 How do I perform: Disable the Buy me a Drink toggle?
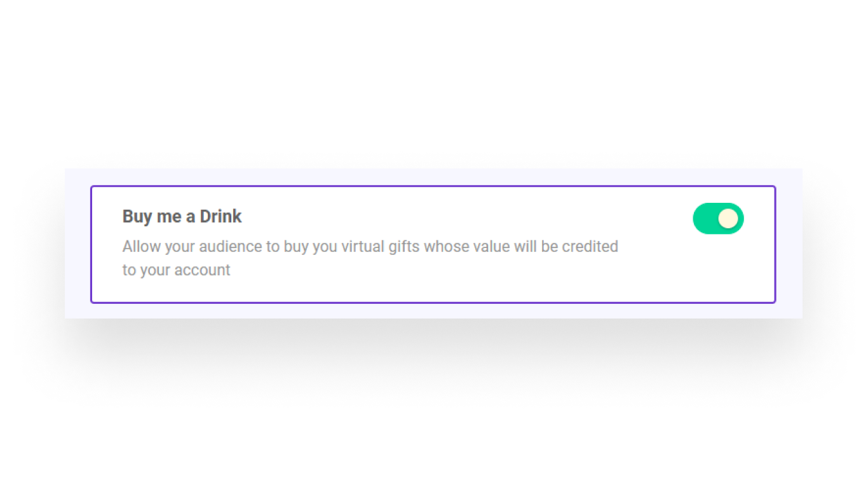718,219
